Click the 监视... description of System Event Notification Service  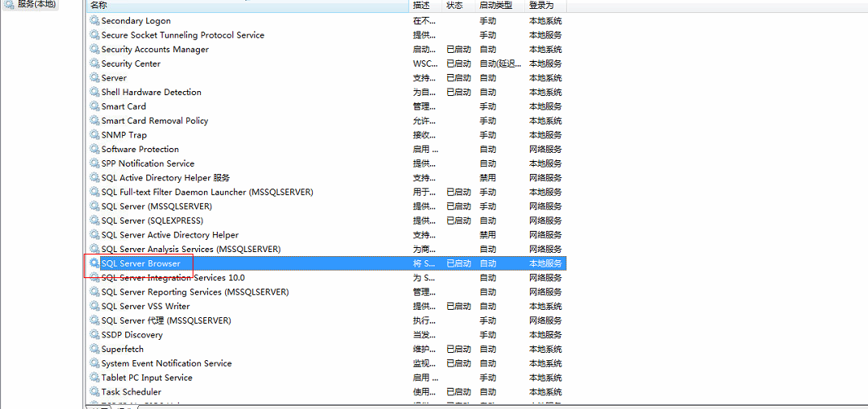pos(424,363)
